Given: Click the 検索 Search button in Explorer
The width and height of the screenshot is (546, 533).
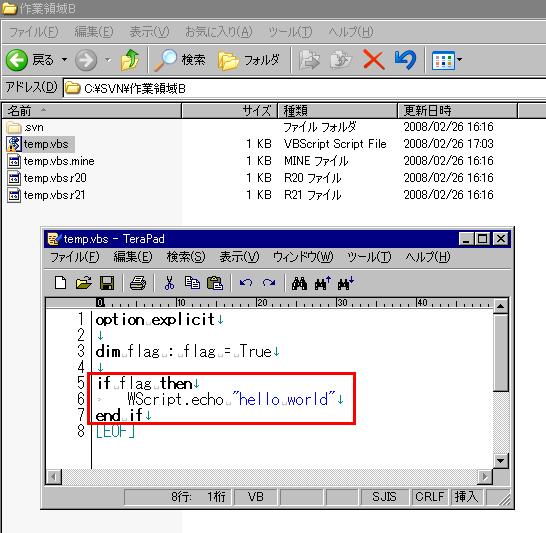Looking at the screenshot, I should click(x=180, y=60).
